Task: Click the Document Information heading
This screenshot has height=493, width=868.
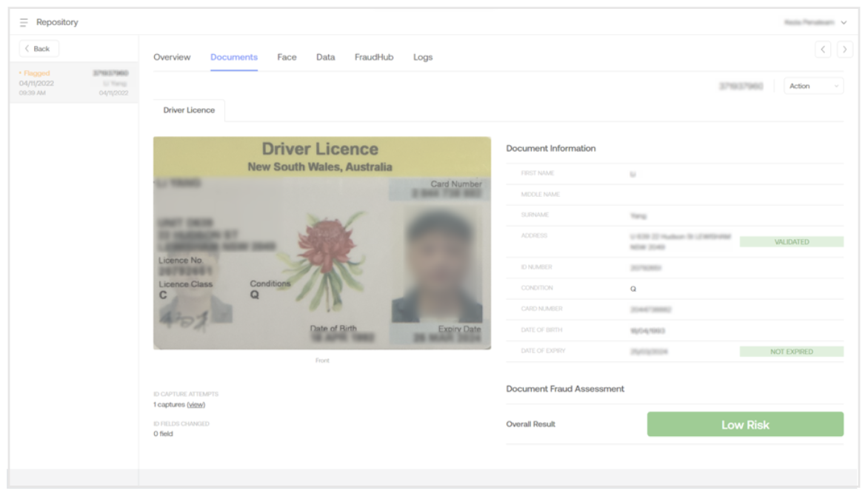Action: (x=551, y=148)
